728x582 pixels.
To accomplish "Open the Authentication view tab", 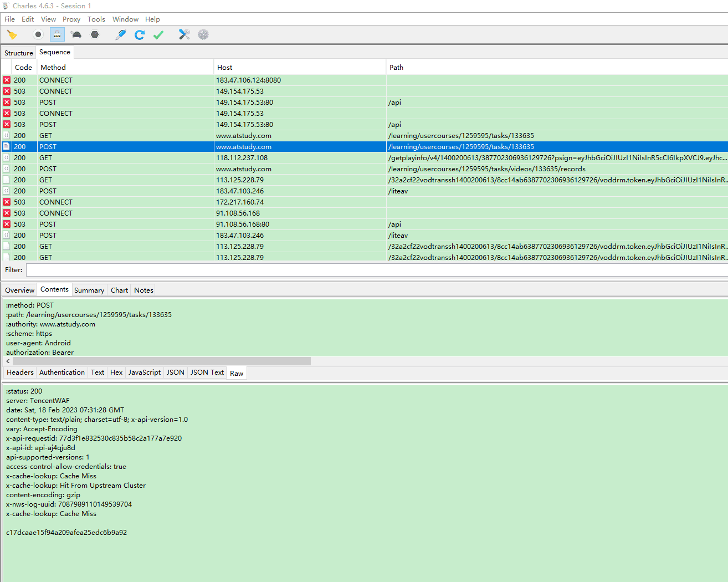I will coord(62,372).
